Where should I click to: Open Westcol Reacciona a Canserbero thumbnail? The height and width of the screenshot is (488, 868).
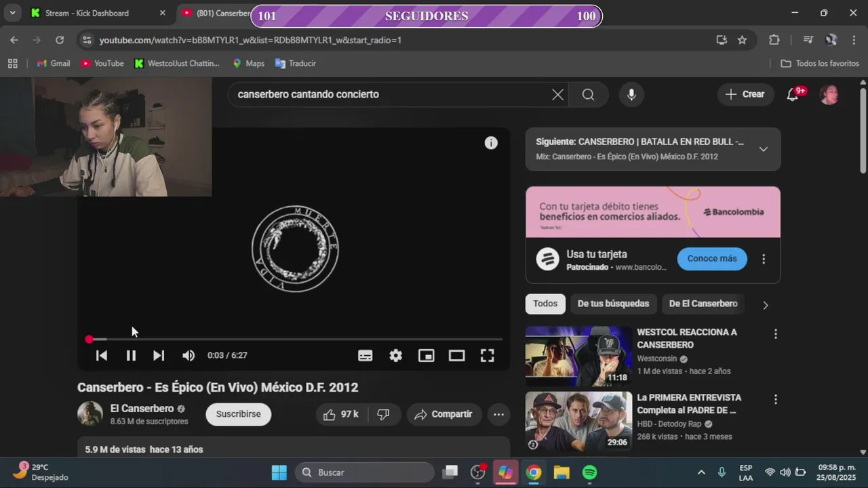click(579, 357)
